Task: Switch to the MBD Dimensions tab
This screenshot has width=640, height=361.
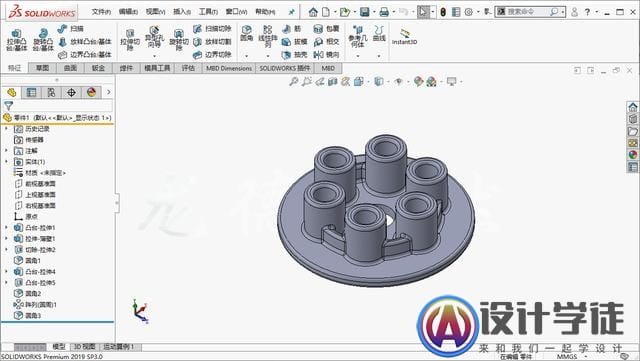Action: coord(229,68)
